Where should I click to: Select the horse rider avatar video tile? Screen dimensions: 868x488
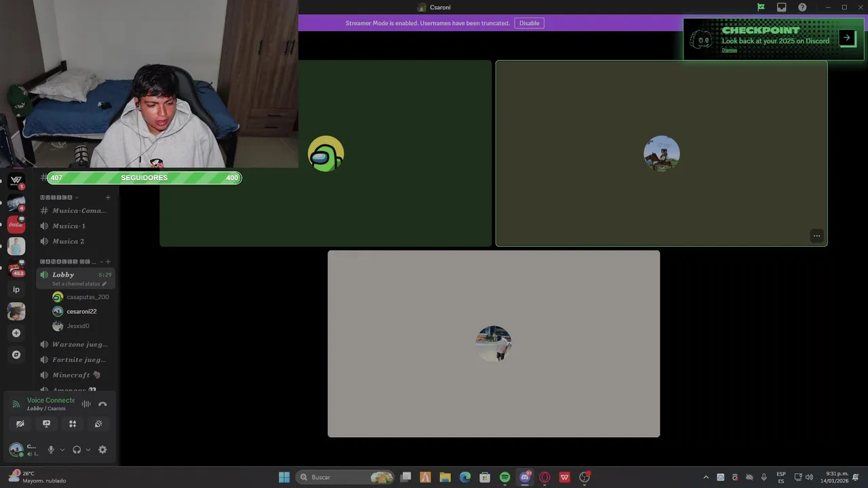[661, 153]
